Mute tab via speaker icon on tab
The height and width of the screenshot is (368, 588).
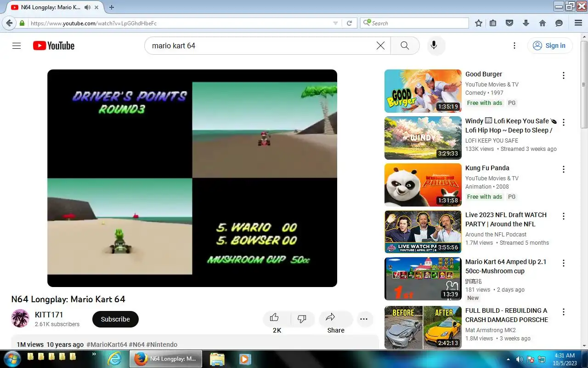pos(87,7)
